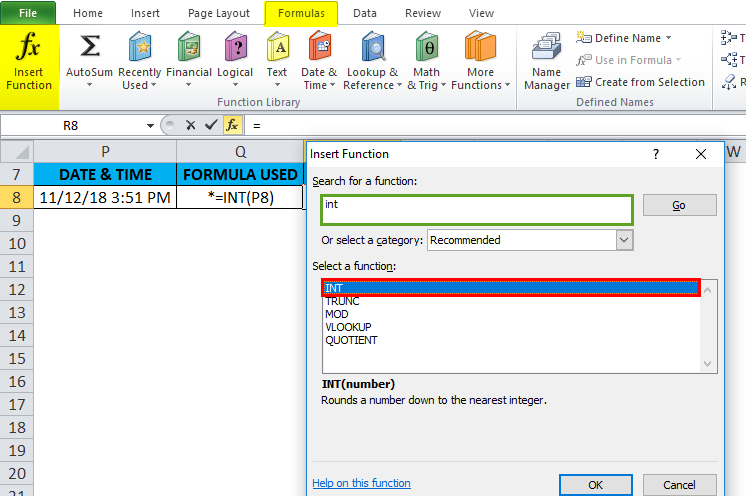Switch to the Data ribbon tab
The width and height of the screenshot is (746, 496).
365,13
